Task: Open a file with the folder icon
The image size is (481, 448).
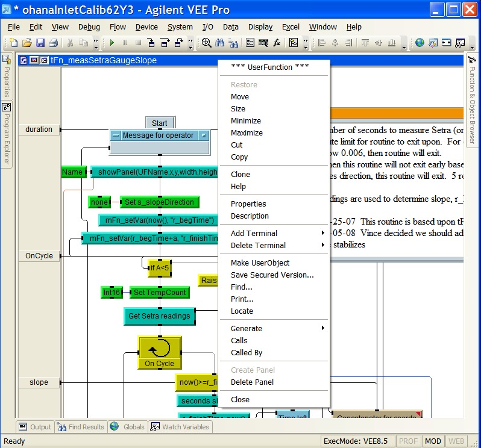Action: coord(27,43)
